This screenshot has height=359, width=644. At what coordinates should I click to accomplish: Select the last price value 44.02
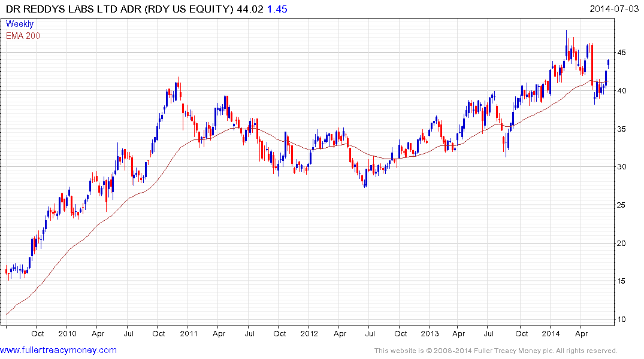tap(250, 9)
